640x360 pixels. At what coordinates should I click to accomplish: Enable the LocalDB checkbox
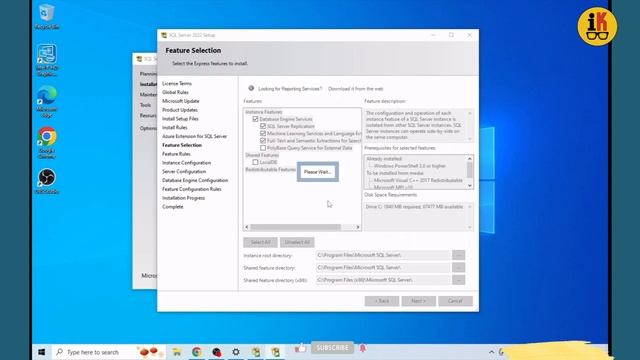[256, 162]
